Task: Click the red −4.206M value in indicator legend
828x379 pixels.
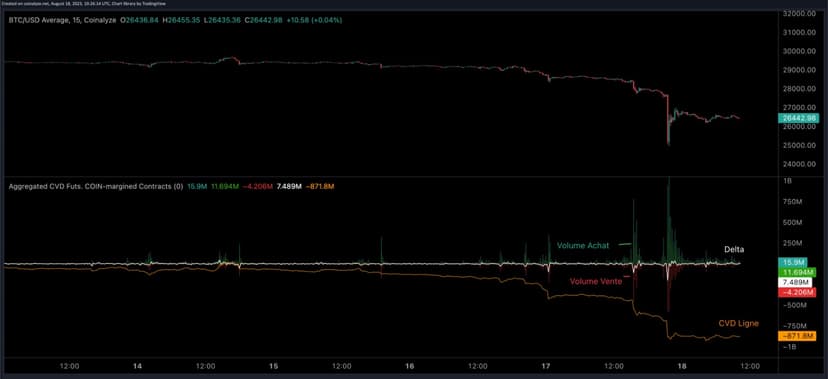Action: [258, 186]
